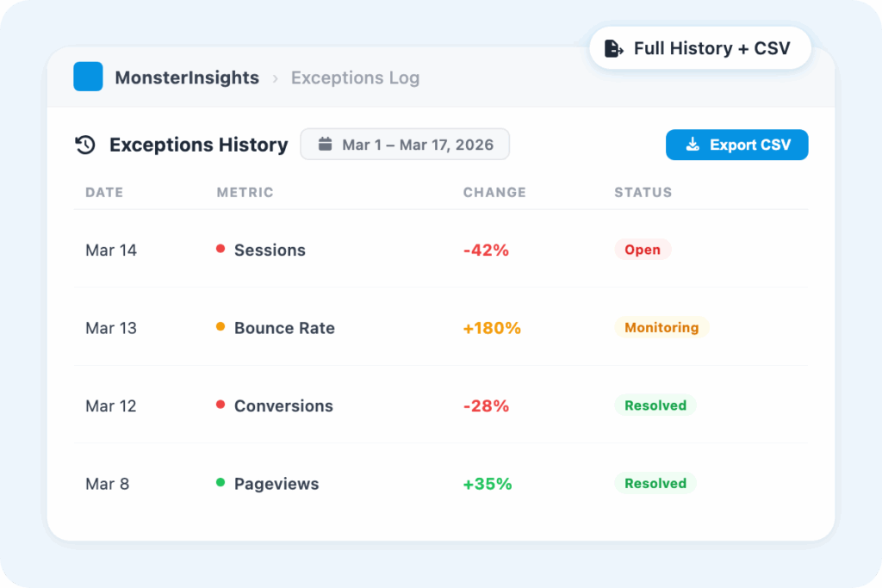Click the history clock icon
This screenshot has width=882, height=588.
pos(84,145)
